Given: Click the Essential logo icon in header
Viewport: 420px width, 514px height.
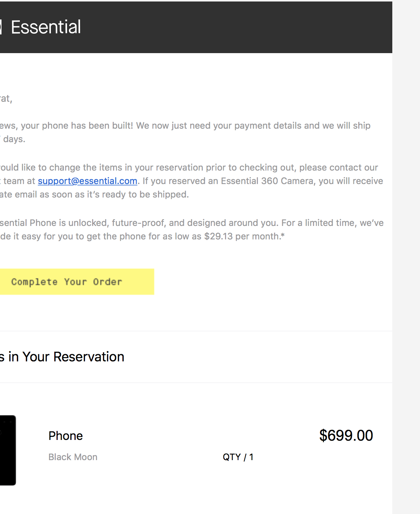Looking at the screenshot, I should click(1, 27).
